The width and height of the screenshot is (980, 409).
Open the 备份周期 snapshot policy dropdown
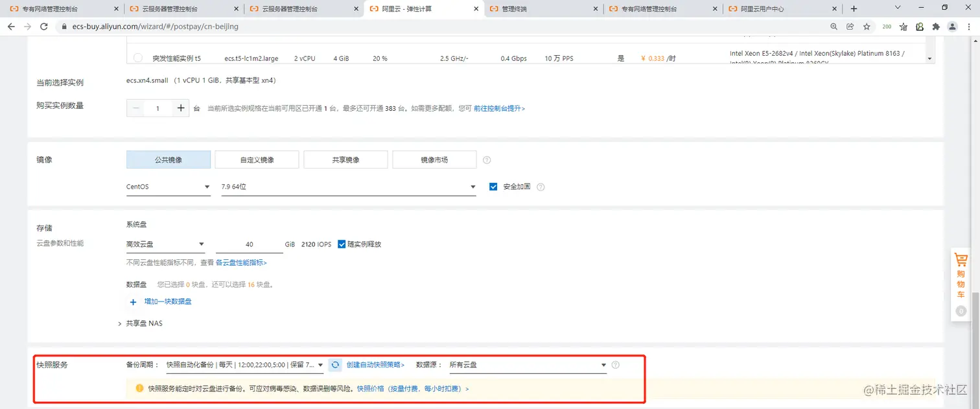(245, 365)
